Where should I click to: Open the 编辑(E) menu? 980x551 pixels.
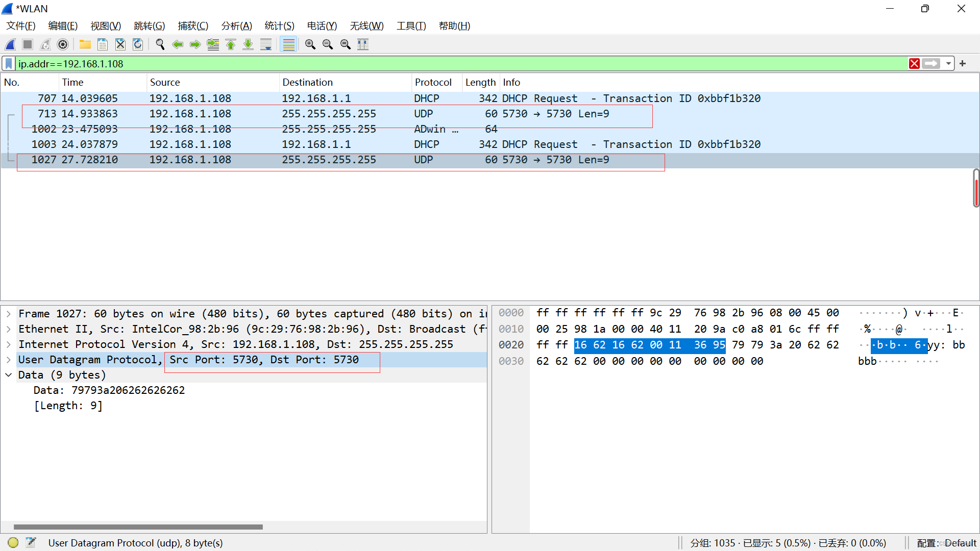pos(63,26)
